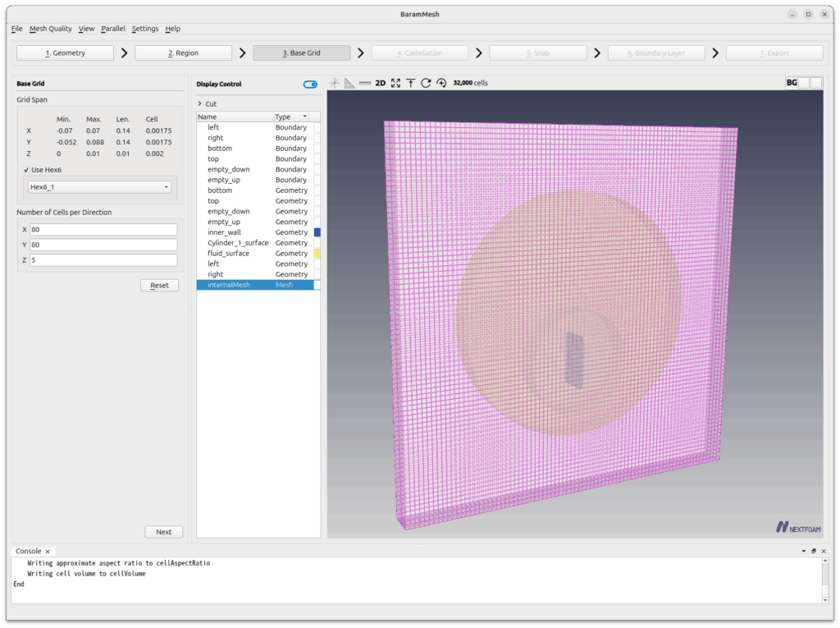This screenshot has width=840, height=628.
Task: Reset the number of cells
Action: [160, 286]
